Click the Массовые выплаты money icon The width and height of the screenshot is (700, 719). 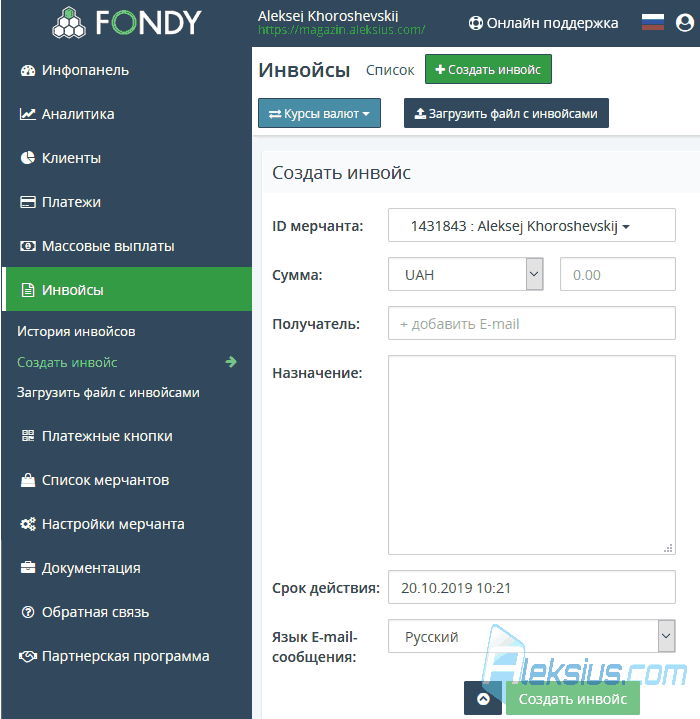tap(28, 246)
